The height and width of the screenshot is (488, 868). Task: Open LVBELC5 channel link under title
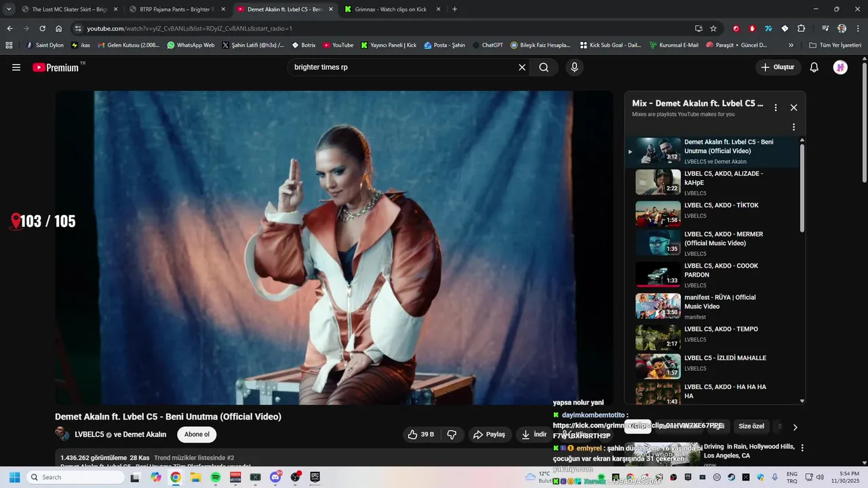89,434
